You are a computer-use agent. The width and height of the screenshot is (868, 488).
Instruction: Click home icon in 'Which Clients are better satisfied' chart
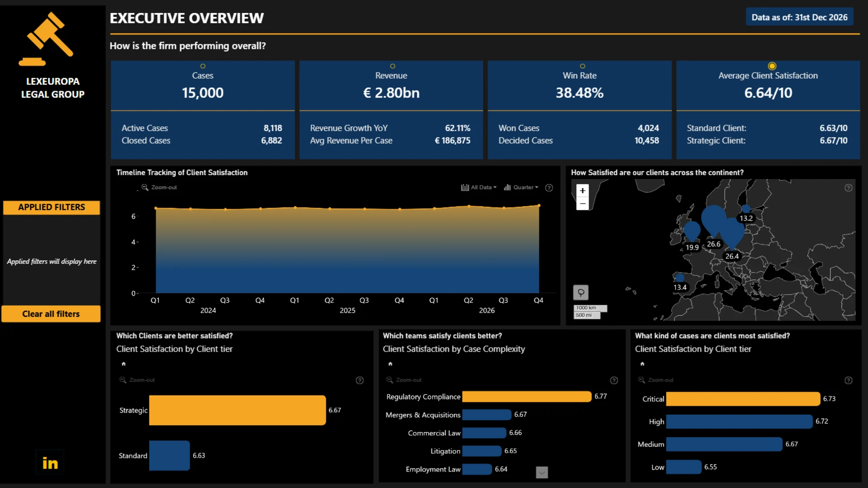(123, 364)
